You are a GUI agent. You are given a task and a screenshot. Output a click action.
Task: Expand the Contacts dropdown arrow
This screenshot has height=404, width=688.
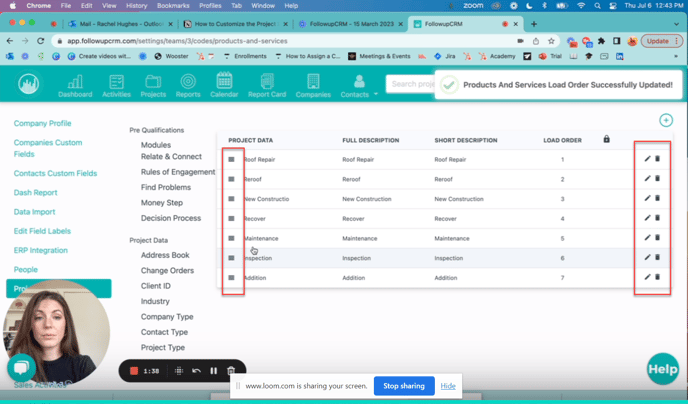pos(376,94)
